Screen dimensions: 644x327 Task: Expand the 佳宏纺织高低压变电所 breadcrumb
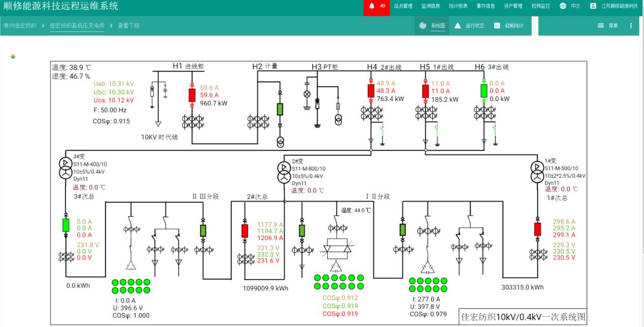(x=77, y=25)
